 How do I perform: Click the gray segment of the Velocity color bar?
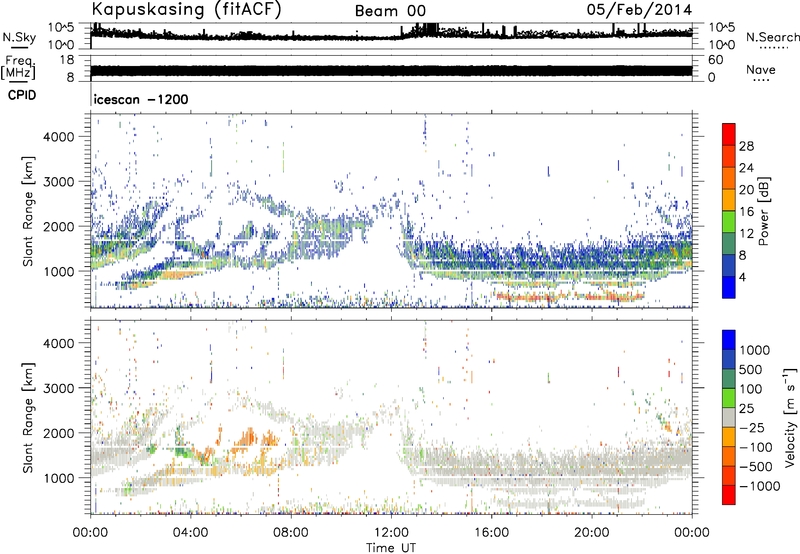pos(729,418)
